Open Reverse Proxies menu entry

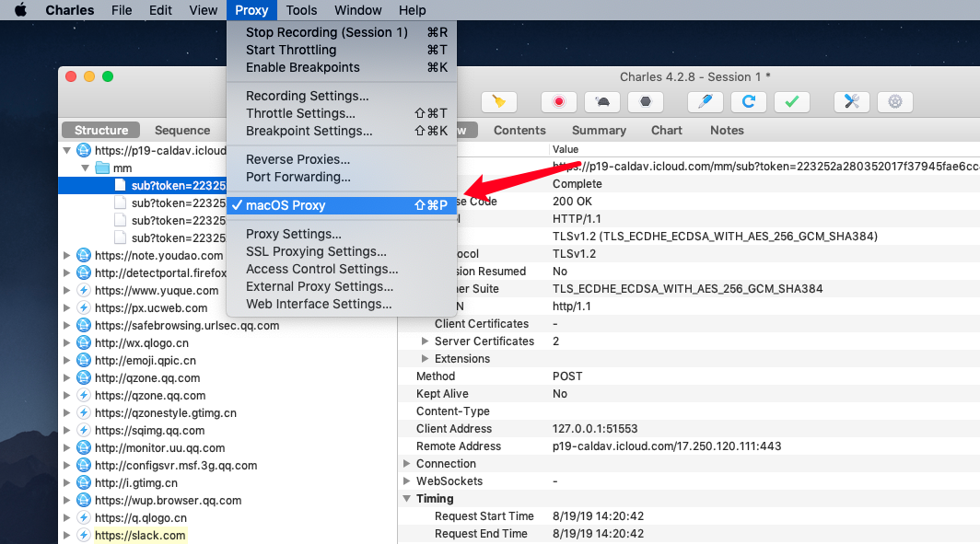click(x=341, y=159)
